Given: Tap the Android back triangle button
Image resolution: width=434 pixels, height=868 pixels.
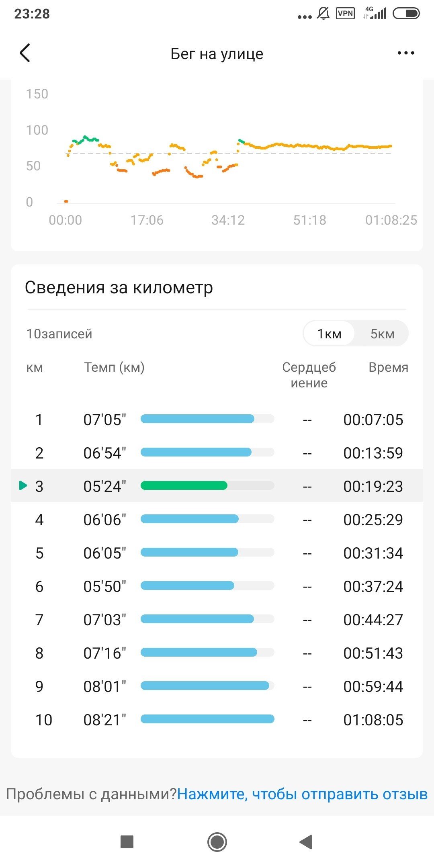Looking at the screenshot, I should point(306,841).
